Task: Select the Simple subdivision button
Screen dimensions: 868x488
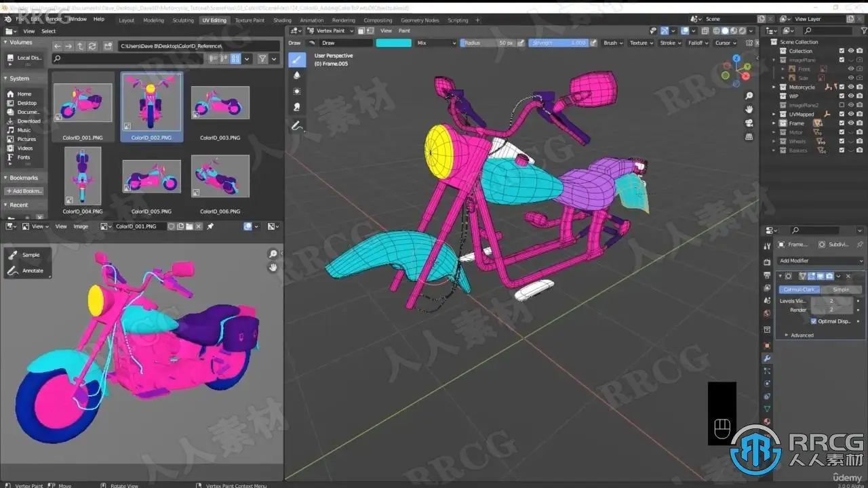Action: click(x=841, y=289)
